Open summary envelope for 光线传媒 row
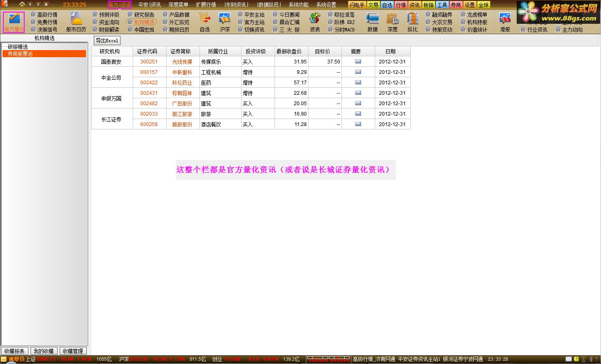This screenshot has height=364, width=601. pos(358,61)
